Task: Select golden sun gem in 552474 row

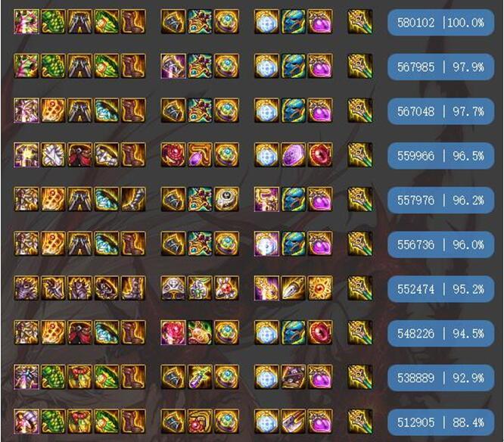Action: point(320,288)
